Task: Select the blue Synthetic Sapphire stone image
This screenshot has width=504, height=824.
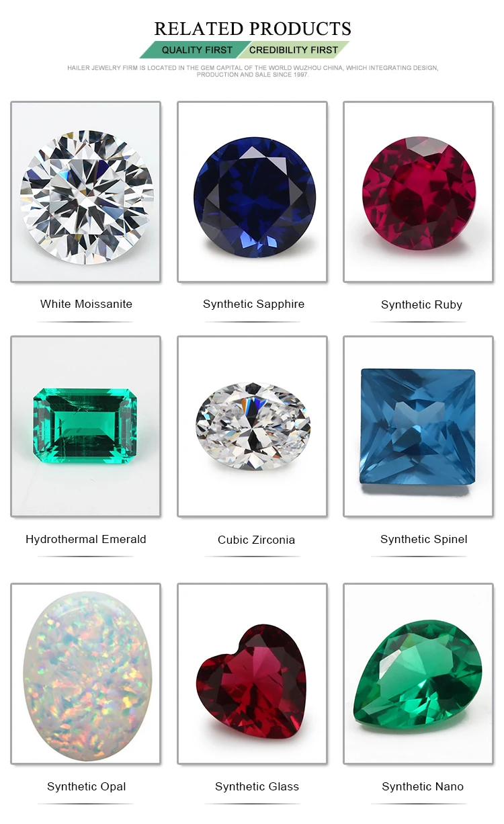Action: [x=252, y=192]
